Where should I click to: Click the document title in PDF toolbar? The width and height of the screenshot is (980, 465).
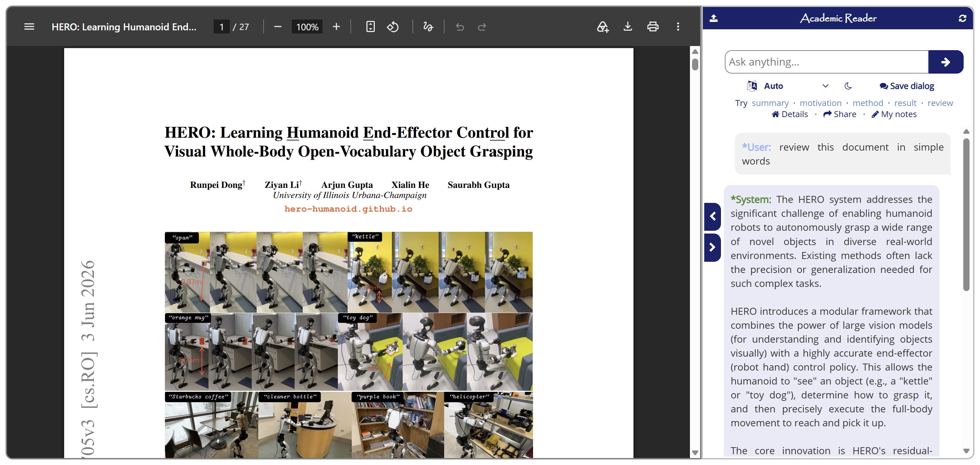124,26
